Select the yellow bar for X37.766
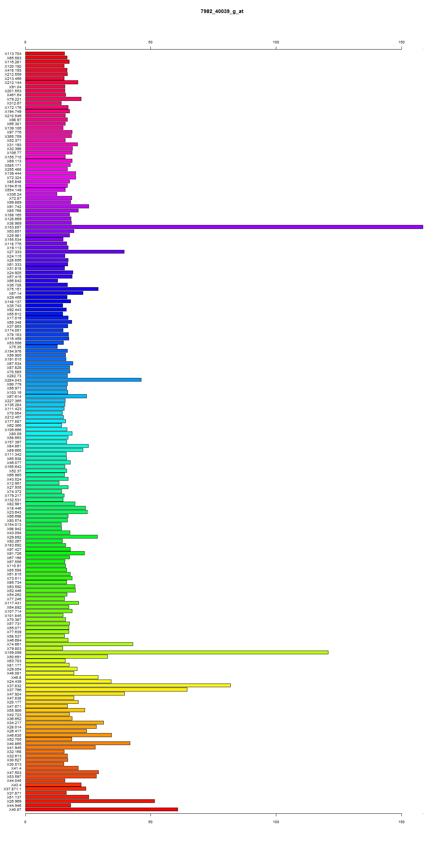The height and width of the screenshot is (868, 434). (106, 690)
